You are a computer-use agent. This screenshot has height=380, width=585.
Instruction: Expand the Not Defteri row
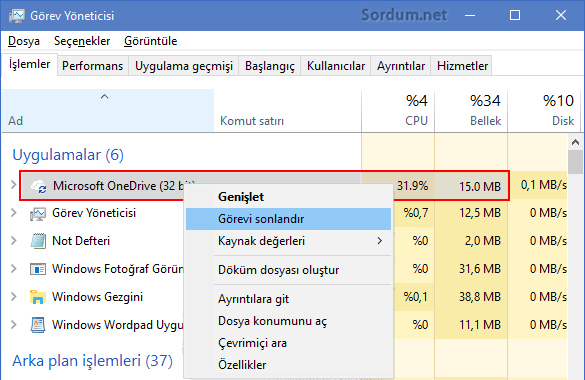click(x=14, y=241)
